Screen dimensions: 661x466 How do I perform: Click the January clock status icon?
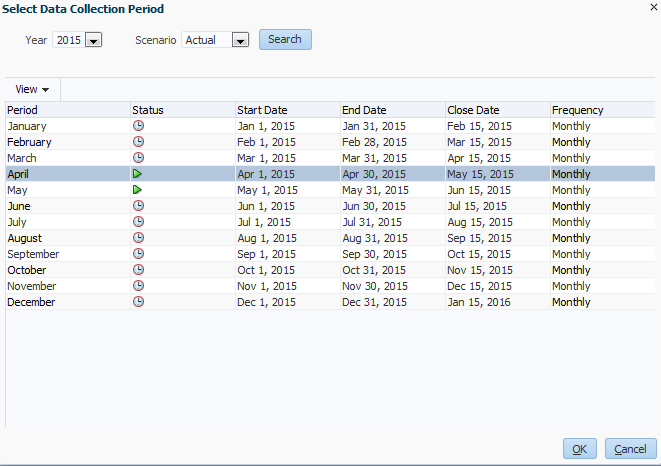click(x=138, y=126)
